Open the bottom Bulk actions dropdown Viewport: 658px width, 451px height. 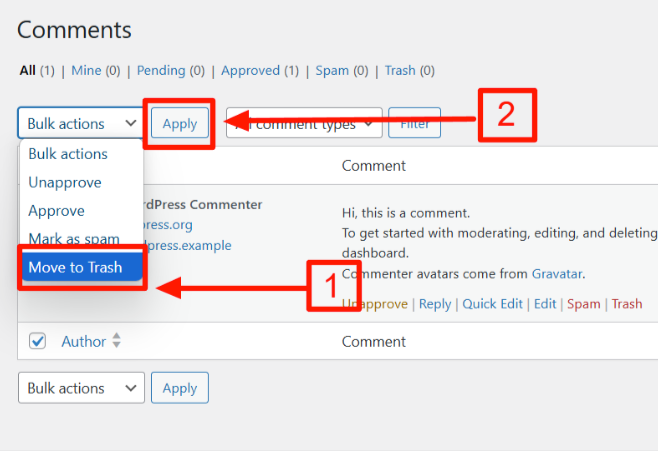(81, 388)
